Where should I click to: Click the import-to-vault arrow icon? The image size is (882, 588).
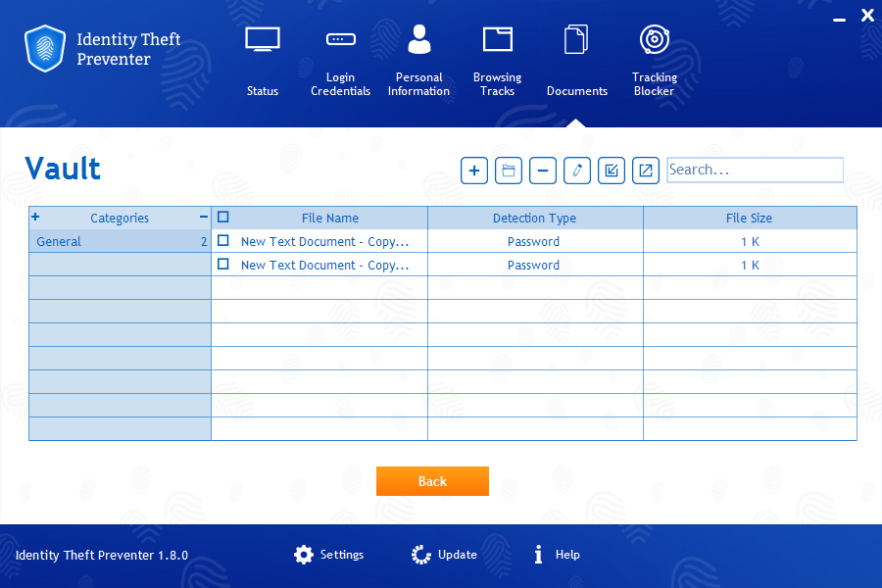click(x=612, y=170)
